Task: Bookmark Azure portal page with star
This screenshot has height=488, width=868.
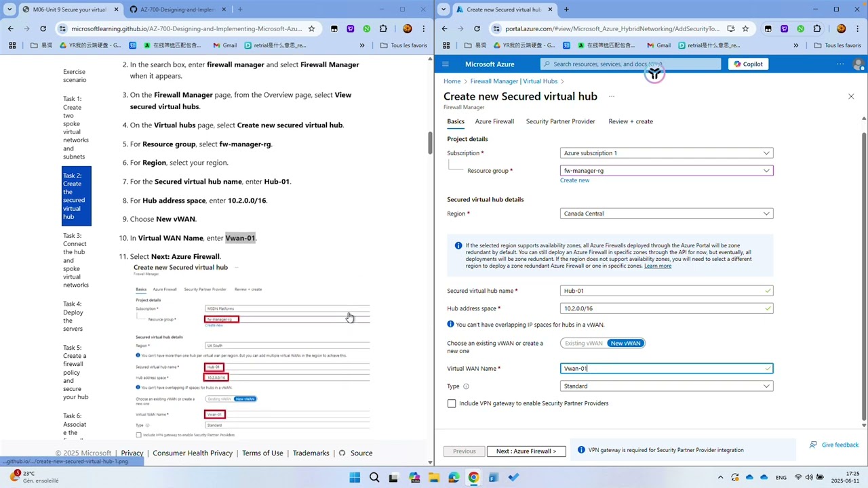Action: [x=745, y=28]
